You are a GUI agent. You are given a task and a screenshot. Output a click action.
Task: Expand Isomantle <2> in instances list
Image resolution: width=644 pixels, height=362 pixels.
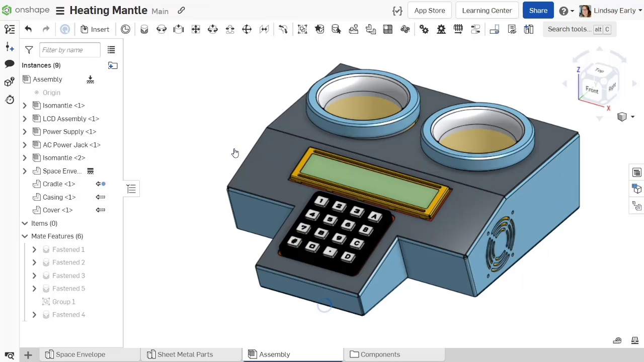tap(25, 158)
